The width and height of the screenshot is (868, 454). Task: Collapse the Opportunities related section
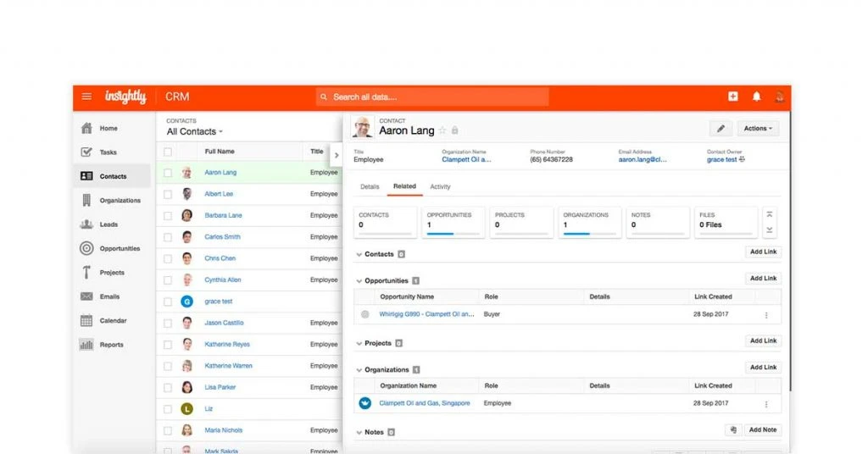[359, 281]
